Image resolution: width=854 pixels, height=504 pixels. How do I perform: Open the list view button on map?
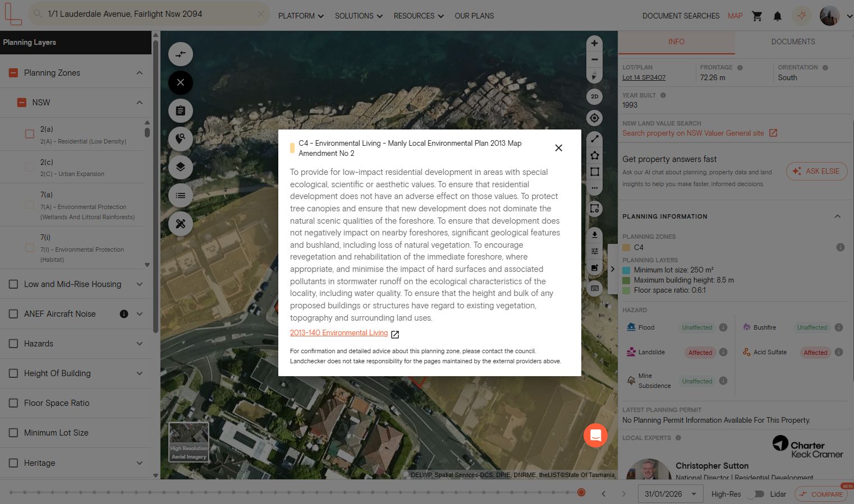coord(181,196)
